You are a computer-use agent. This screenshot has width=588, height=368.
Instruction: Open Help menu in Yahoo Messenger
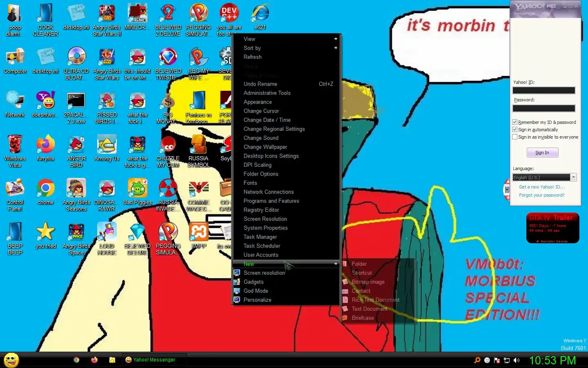pyautogui.click(x=546, y=13)
